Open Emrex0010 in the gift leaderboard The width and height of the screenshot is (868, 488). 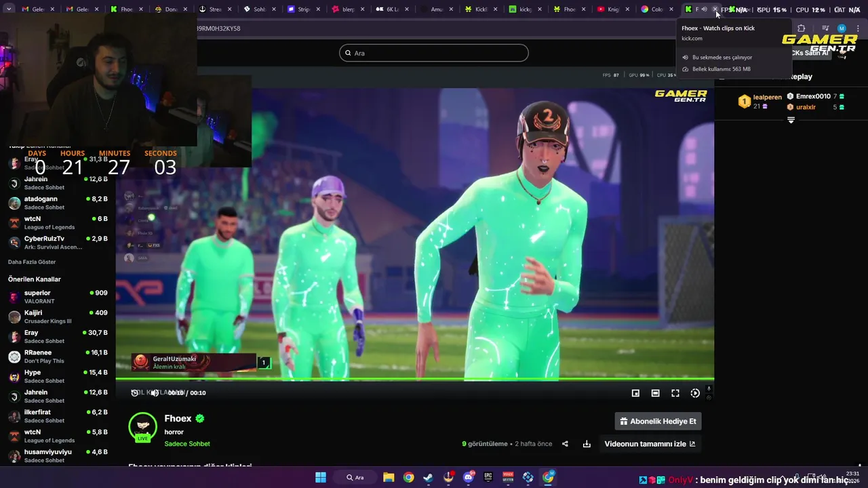pos(816,96)
